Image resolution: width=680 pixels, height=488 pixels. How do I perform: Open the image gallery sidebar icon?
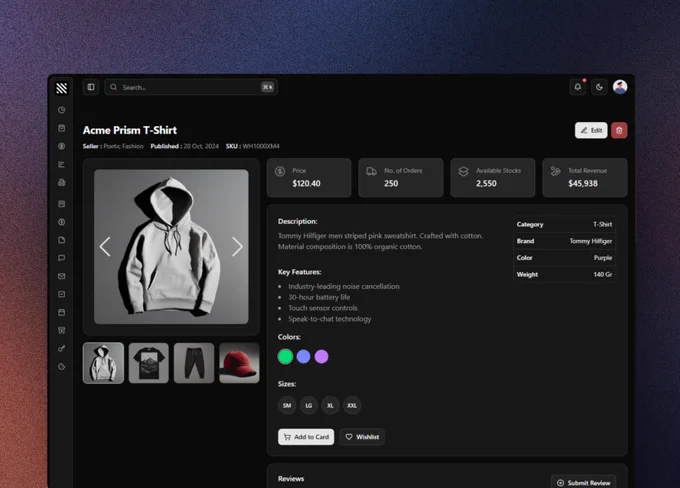(62, 204)
